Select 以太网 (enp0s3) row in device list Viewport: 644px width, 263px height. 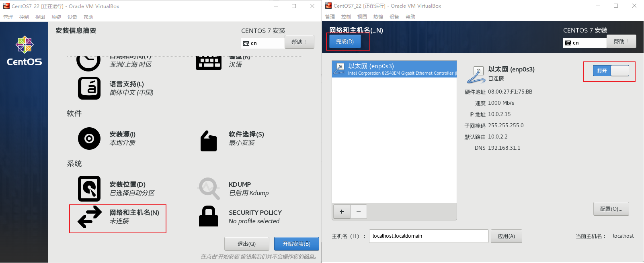tap(394, 69)
